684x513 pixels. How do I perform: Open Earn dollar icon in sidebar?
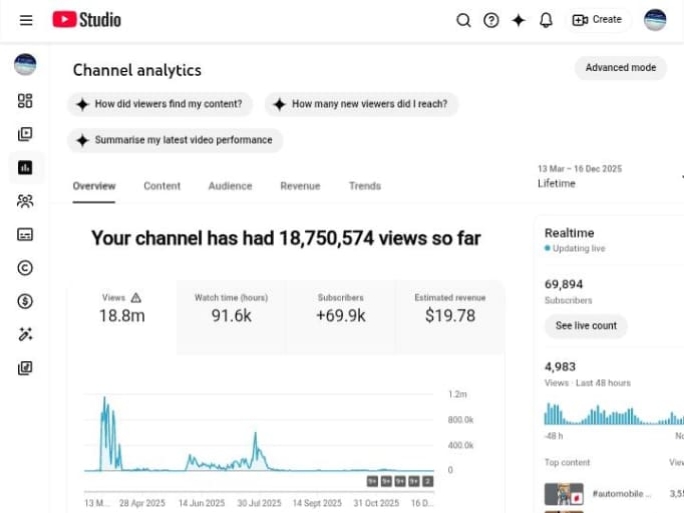(25, 301)
